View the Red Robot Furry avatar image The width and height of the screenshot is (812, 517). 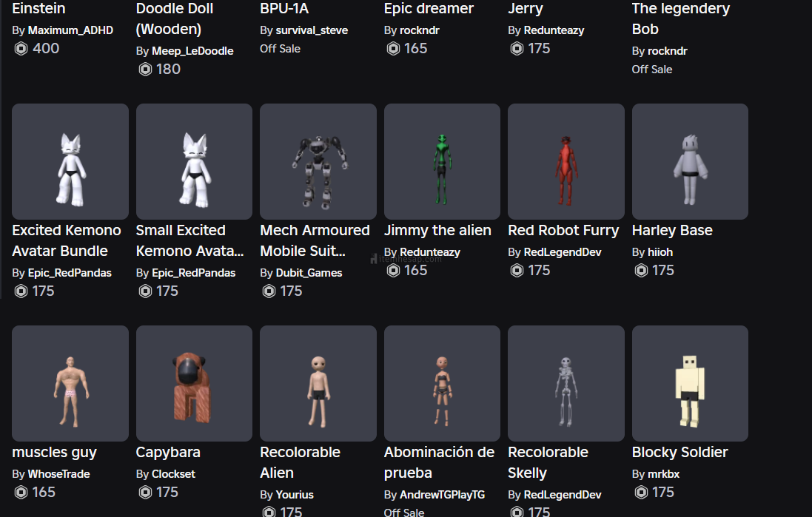click(566, 161)
